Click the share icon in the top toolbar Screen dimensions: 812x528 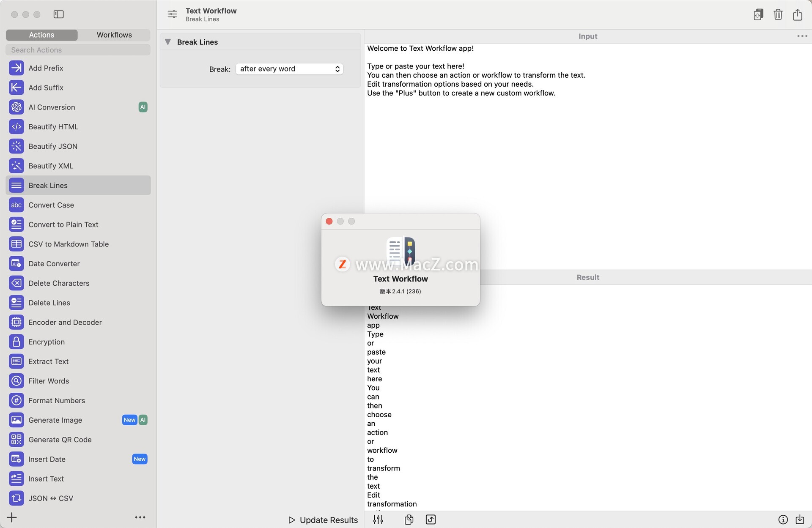coord(798,14)
